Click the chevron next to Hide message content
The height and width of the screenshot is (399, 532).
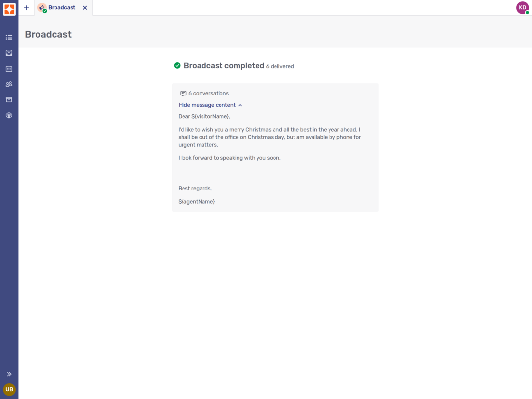tap(240, 105)
